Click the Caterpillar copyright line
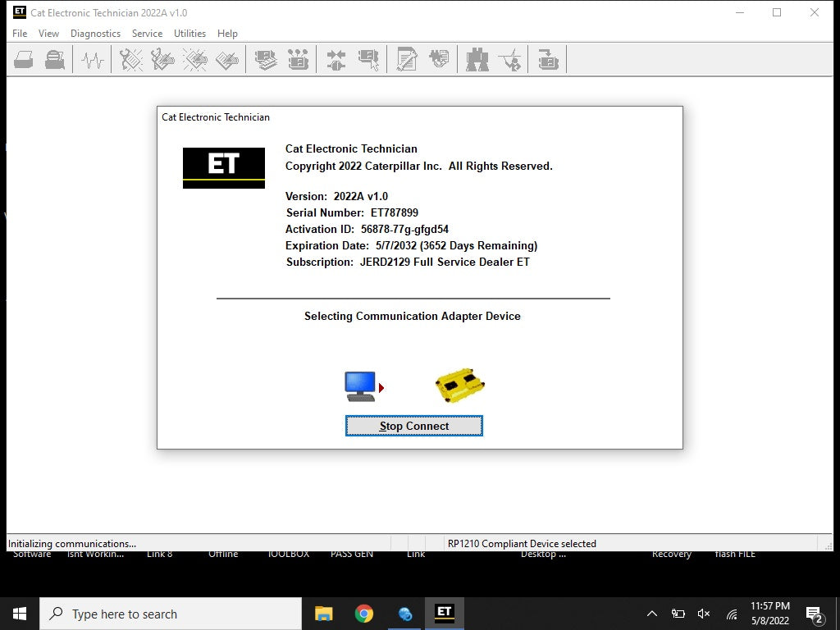 click(419, 166)
